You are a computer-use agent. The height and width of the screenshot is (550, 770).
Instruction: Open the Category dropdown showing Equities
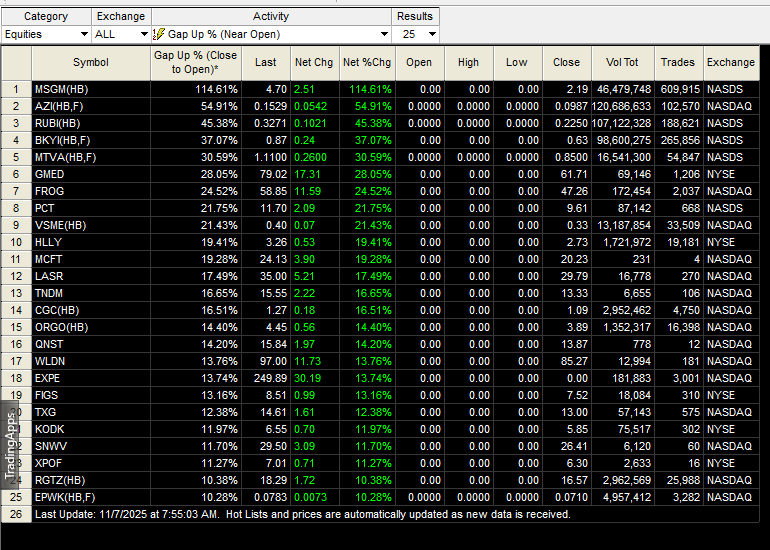[46, 34]
